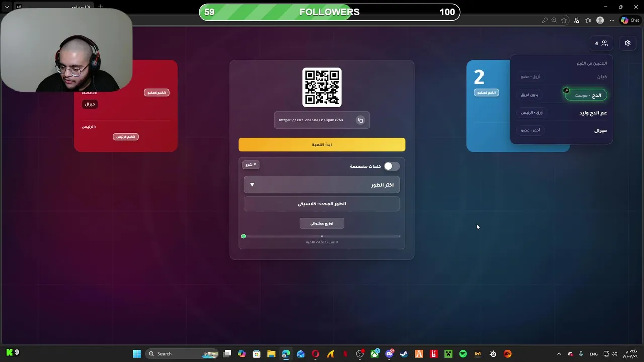Toggle the كلمات مخصصة custom words switch
This screenshot has height=362, width=644.
[x=391, y=166]
